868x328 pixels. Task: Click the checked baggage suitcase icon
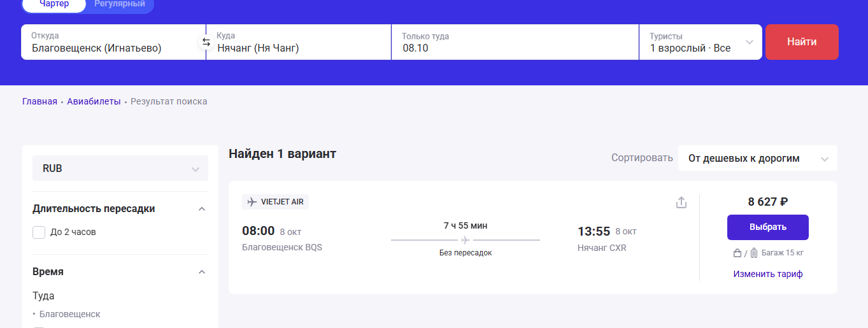coord(754,253)
